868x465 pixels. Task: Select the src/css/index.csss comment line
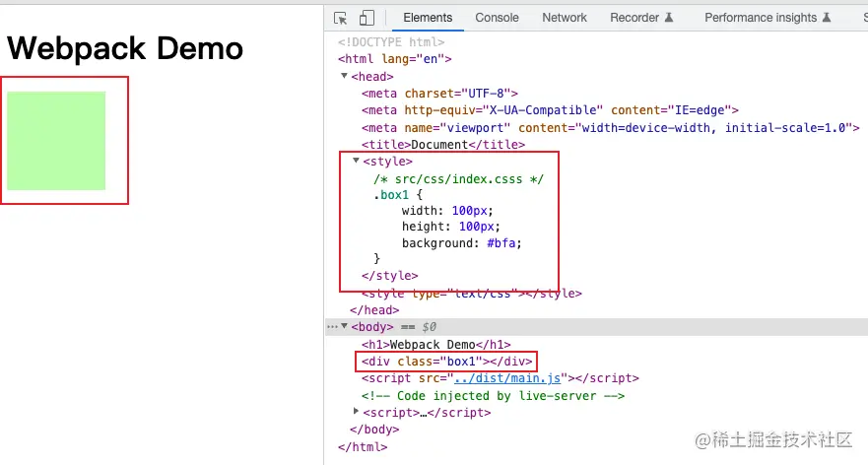(x=458, y=178)
